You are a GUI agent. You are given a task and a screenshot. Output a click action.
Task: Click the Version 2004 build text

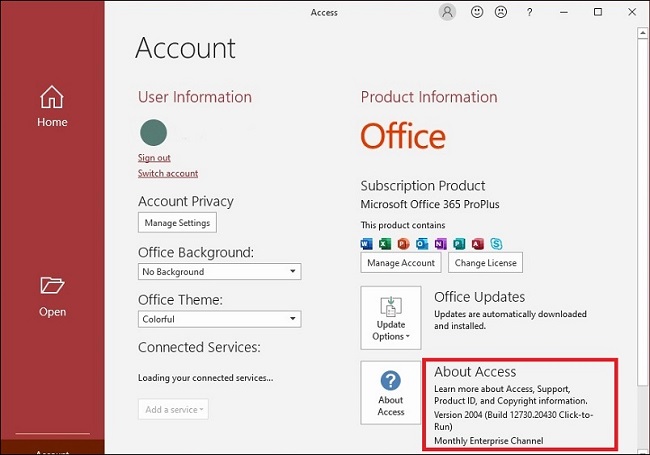[513, 421]
